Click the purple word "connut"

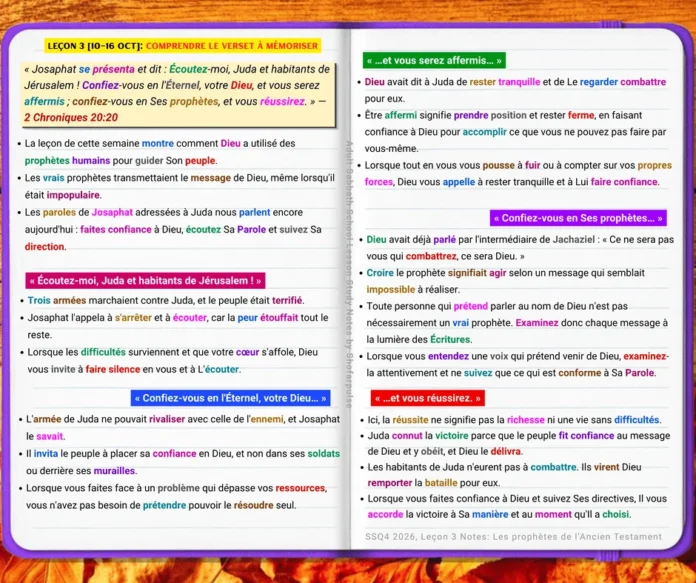(407, 436)
